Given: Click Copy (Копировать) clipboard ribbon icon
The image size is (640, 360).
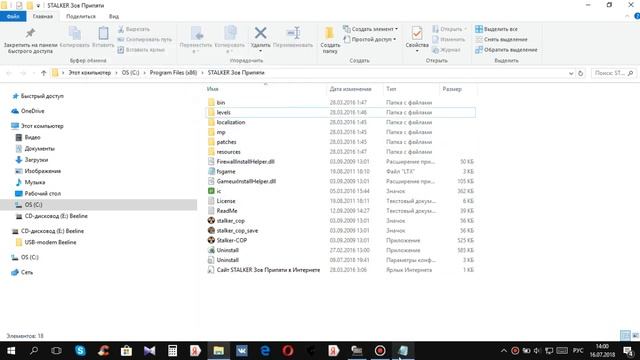Looking at the screenshot, I should pos(75,33).
